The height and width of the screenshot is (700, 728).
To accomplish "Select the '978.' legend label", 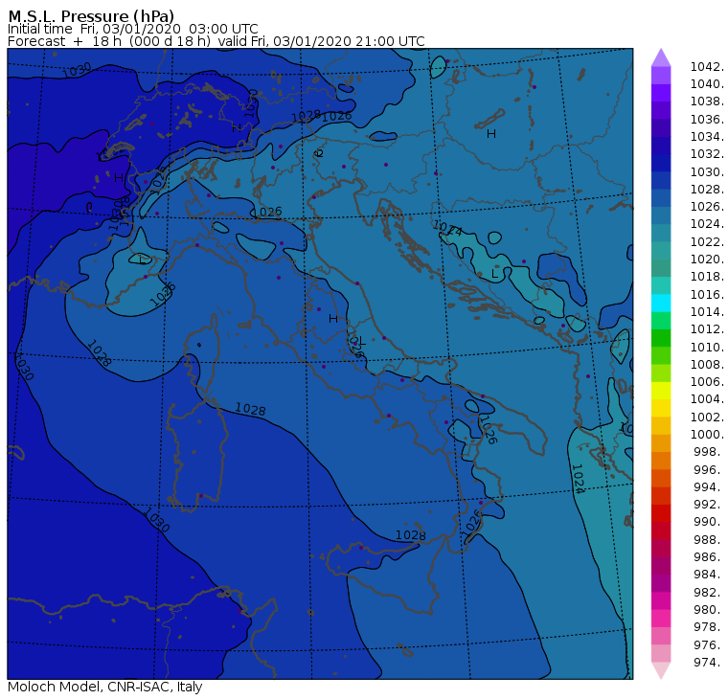I will pyautogui.click(x=709, y=627).
